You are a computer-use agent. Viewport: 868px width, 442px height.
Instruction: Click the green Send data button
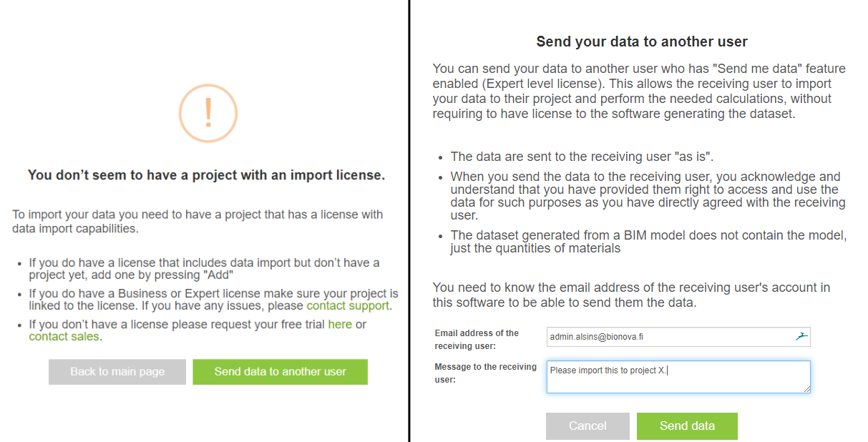coord(687,426)
